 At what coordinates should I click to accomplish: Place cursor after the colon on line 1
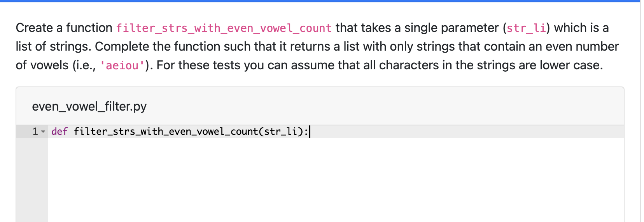click(309, 132)
